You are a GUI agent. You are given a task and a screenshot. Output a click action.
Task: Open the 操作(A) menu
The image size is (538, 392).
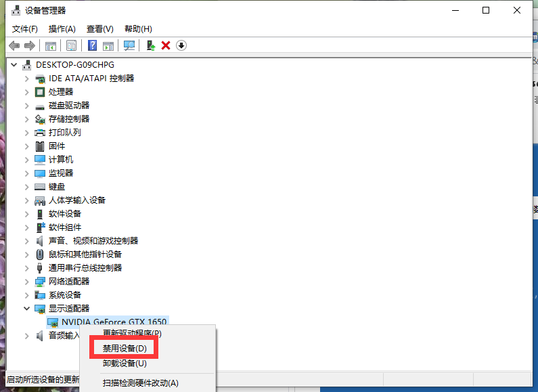pyautogui.click(x=62, y=29)
